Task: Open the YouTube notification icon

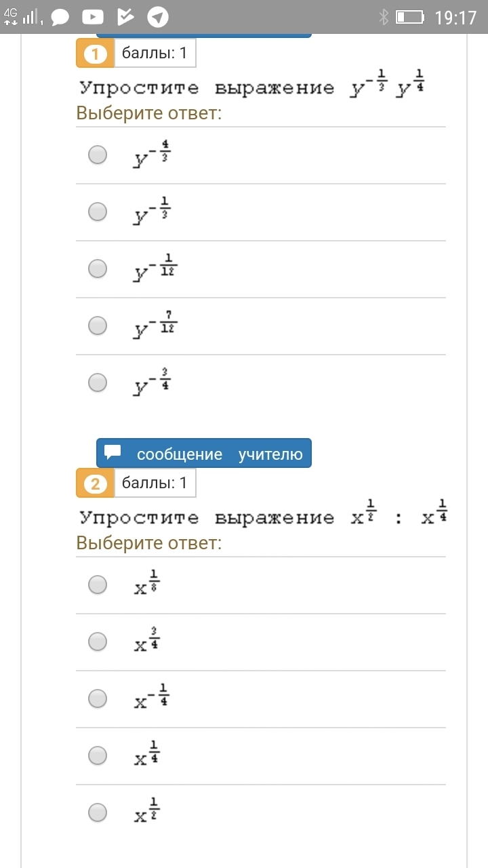Action: point(93,17)
